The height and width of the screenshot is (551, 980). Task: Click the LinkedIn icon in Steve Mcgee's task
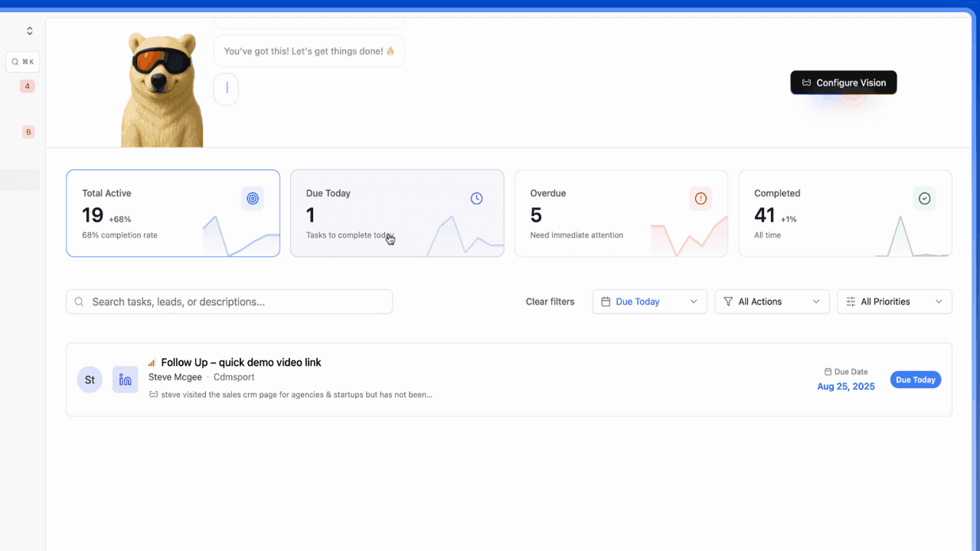[x=126, y=380]
